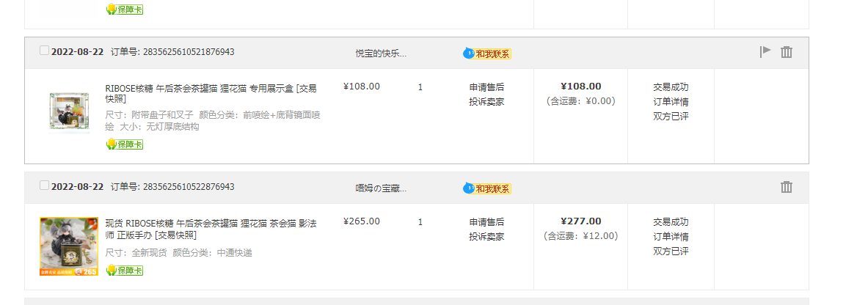Tick checkbox for order 2835625610521876943

(x=45, y=51)
